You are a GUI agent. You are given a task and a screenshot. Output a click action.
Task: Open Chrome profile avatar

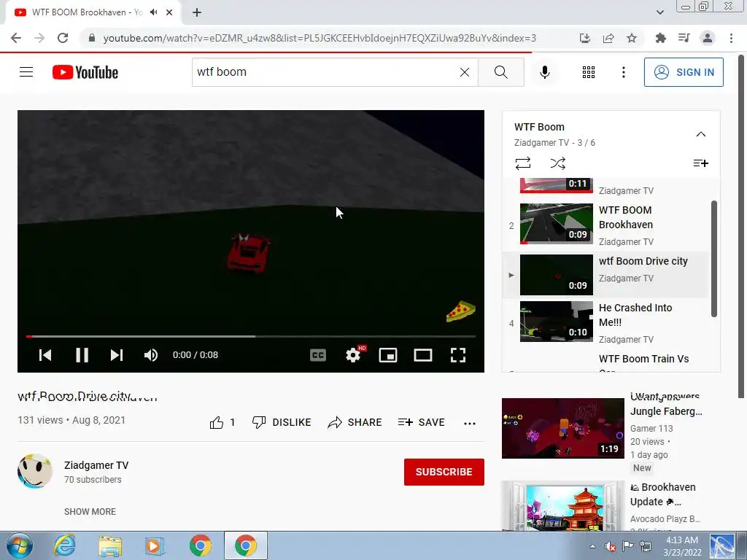tap(708, 38)
